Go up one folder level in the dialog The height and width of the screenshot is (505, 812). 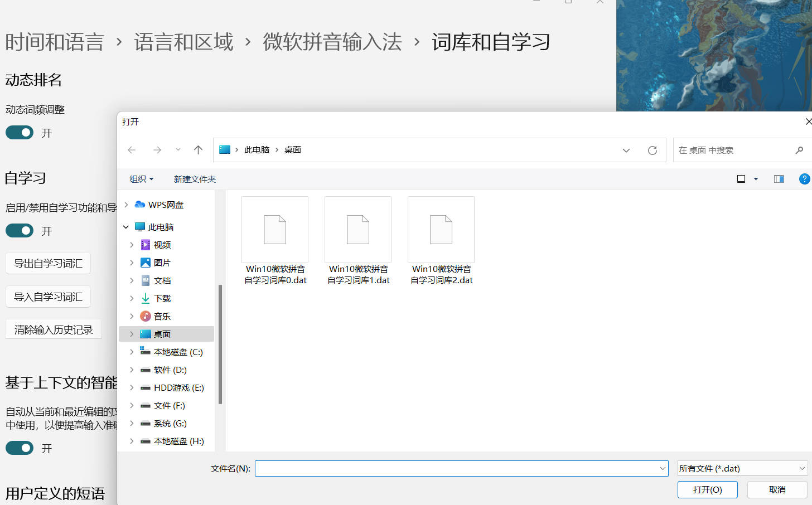point(198,149)
